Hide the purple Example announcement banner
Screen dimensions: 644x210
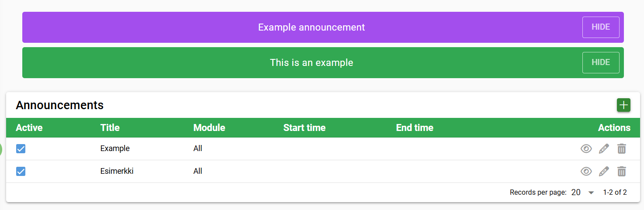coord(600,27)
